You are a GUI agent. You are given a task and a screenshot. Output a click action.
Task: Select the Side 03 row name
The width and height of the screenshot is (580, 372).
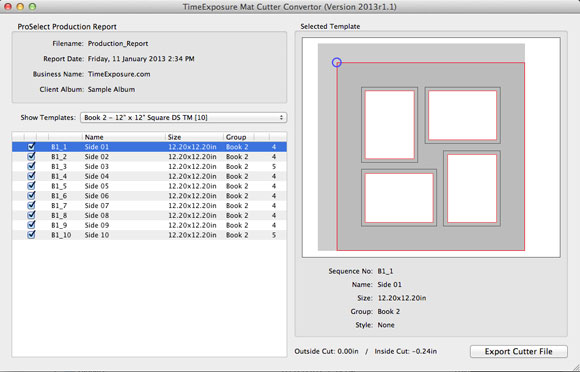(x=97, y=166)
